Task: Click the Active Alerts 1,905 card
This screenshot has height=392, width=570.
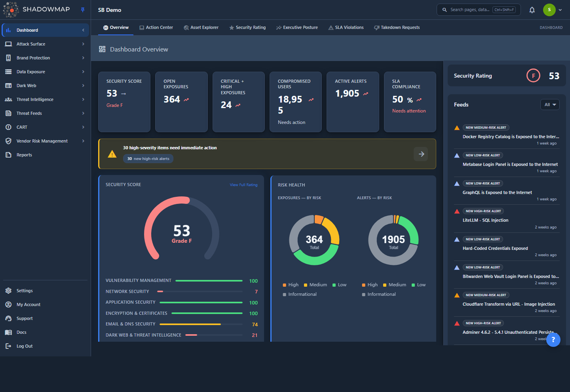Action: point(353,102)
